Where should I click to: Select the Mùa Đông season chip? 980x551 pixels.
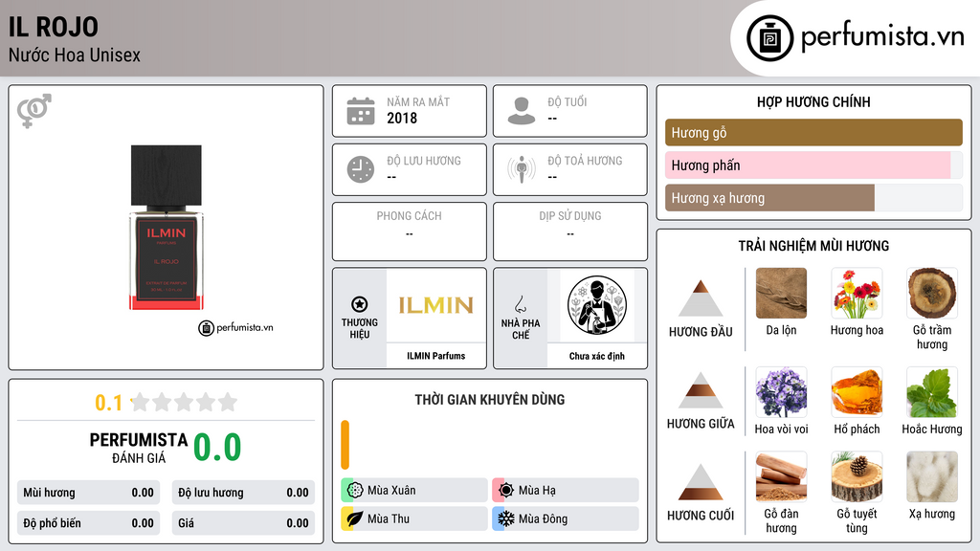[566, 518]
